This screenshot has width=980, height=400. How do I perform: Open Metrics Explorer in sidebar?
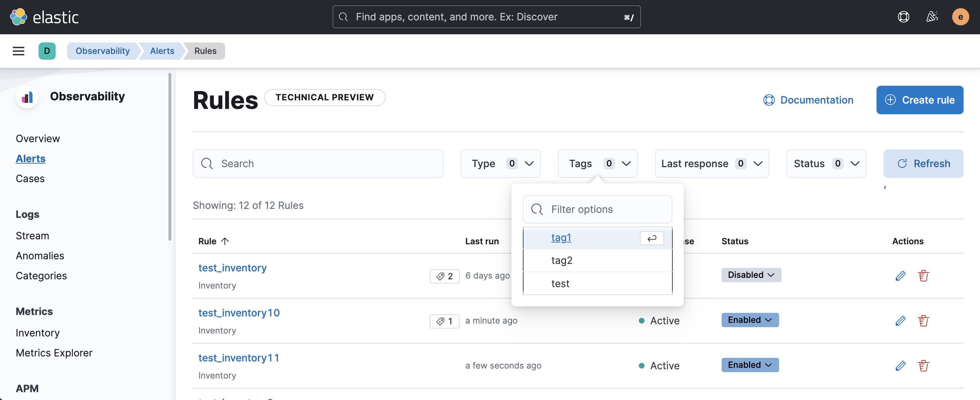(54, 353)
